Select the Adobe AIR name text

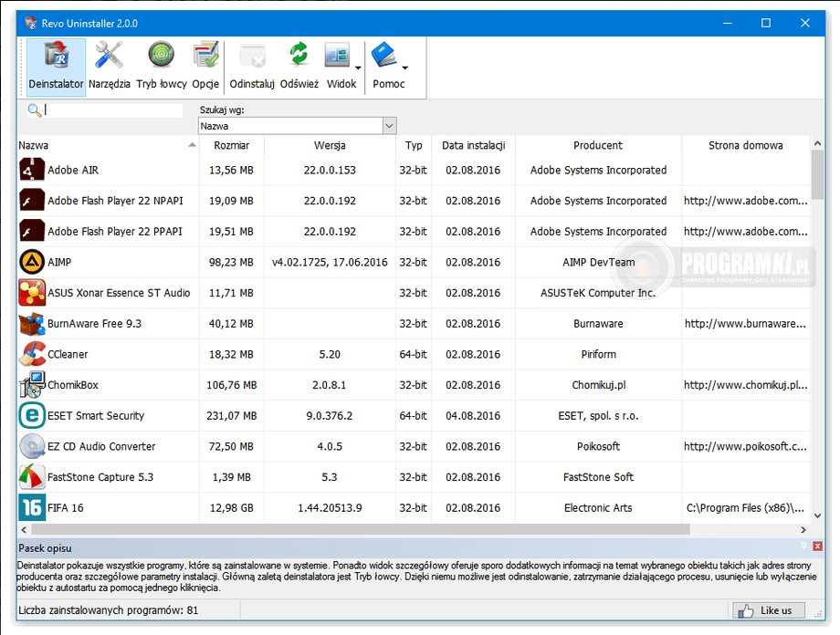click(x=73, y=171)
